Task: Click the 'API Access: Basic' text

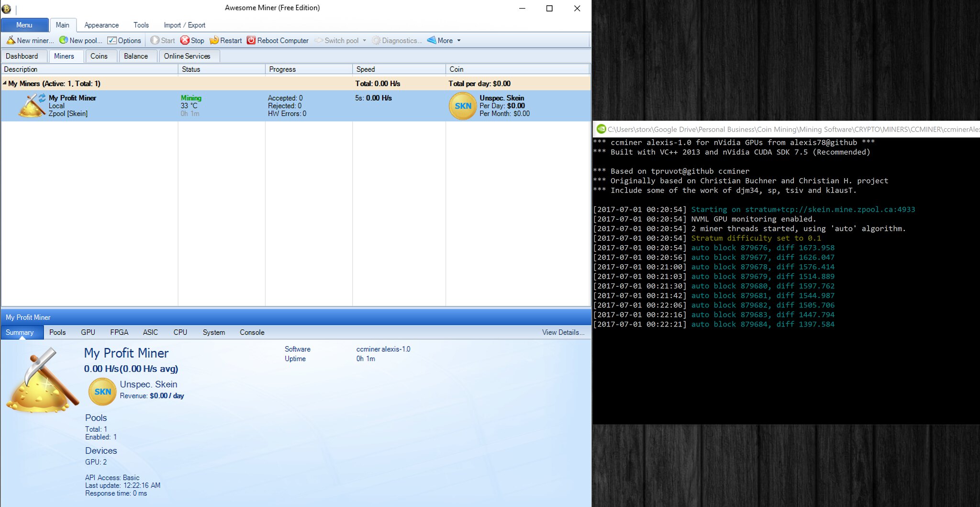Action: (112, 477)
